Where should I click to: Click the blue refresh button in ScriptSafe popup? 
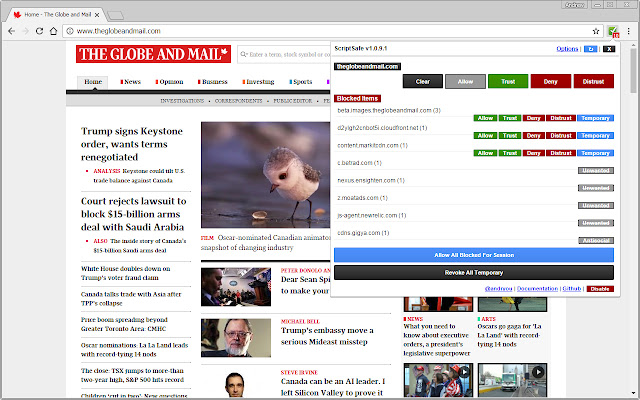[590, 49]
